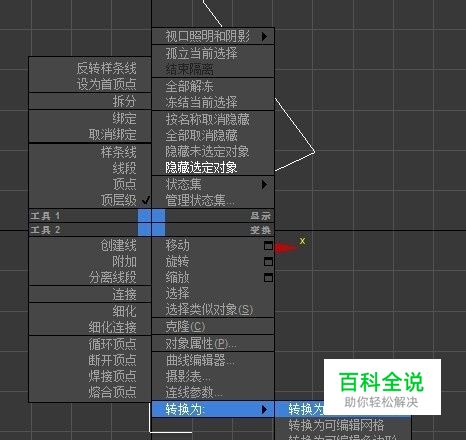466x440 pixels.
Task: Choose 缩放 transform entry
Action: (x=177, y=277)
